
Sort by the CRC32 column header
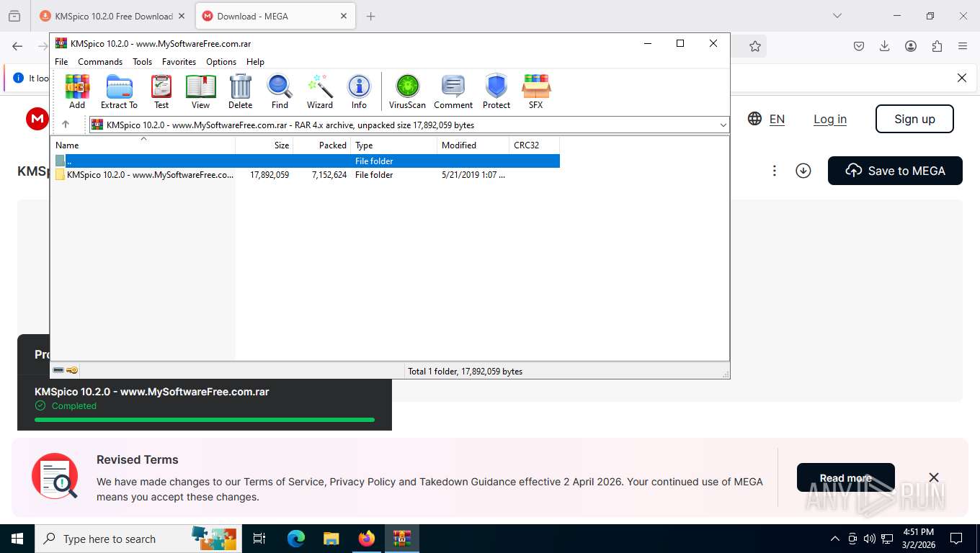(535, 145)
